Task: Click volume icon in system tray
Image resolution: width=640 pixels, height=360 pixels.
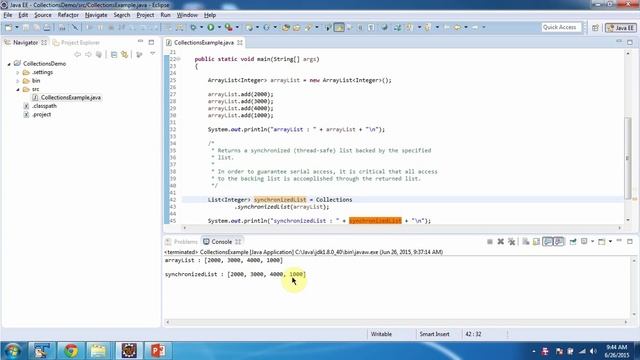Action: pos(593,351)
